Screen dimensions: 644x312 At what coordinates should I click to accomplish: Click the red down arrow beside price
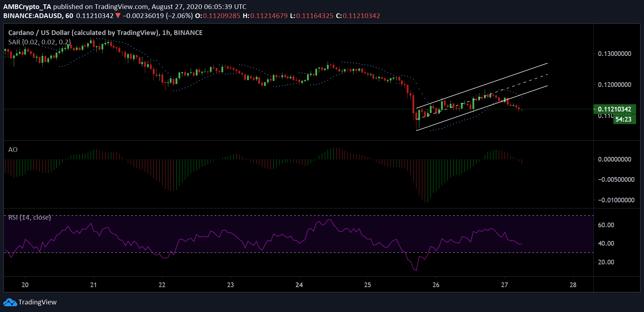point(118,16)
